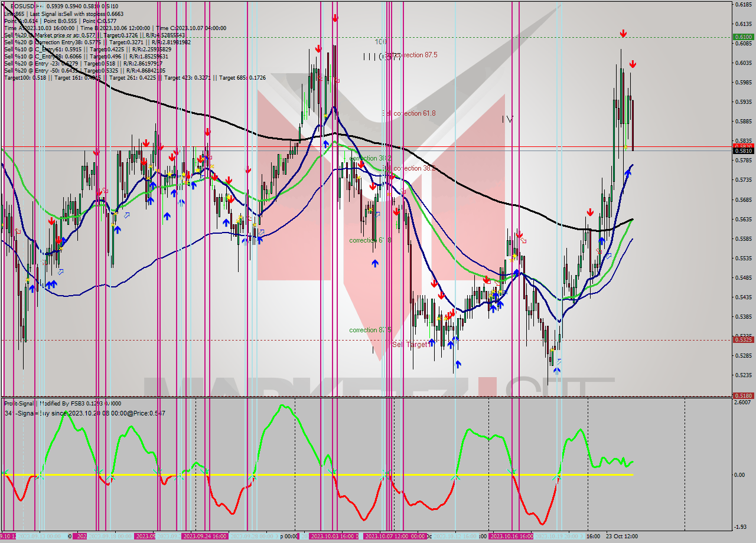Click the dashed red Sell Target line at 0.5325
This screenshot has width=756, height=543.
click(x=236, y=340)
